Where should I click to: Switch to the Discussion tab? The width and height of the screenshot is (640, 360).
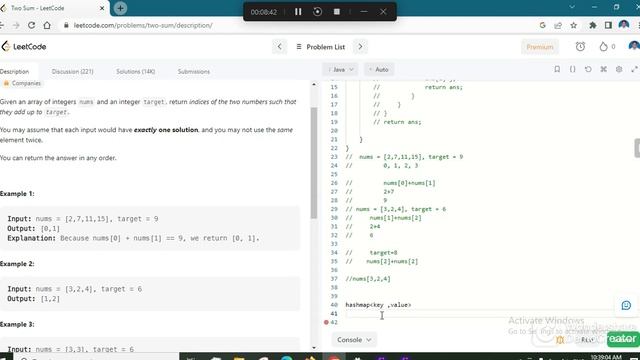[73, 71]
